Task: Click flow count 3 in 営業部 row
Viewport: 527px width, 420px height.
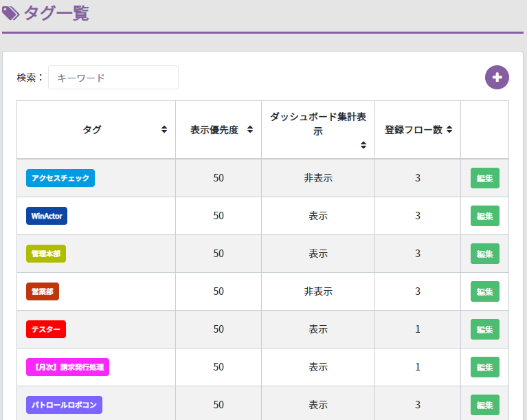Action: click(x=418, y=291)
